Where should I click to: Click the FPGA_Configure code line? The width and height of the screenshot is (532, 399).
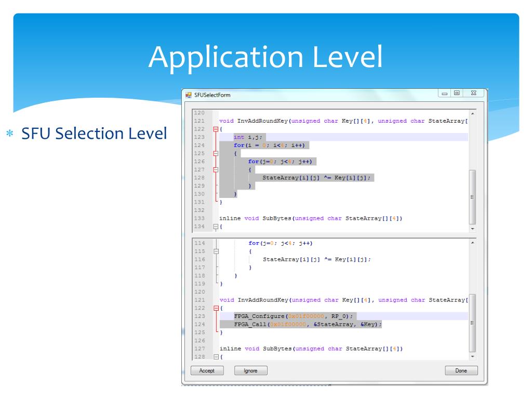294,316
